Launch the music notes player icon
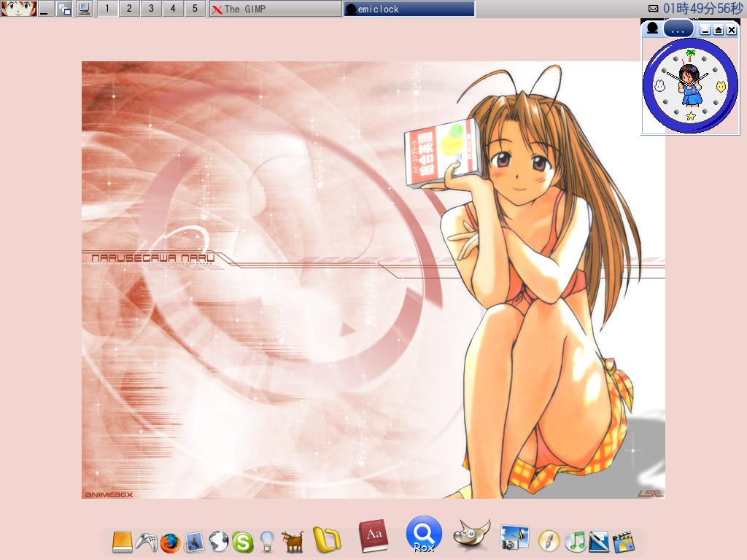 point(576,541)
